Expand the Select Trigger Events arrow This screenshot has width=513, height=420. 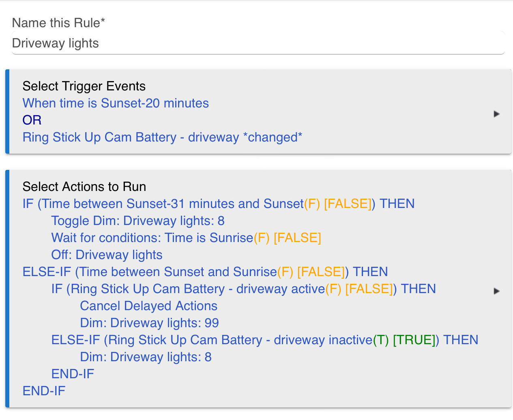pyautogui.click(x=496, y=114)
